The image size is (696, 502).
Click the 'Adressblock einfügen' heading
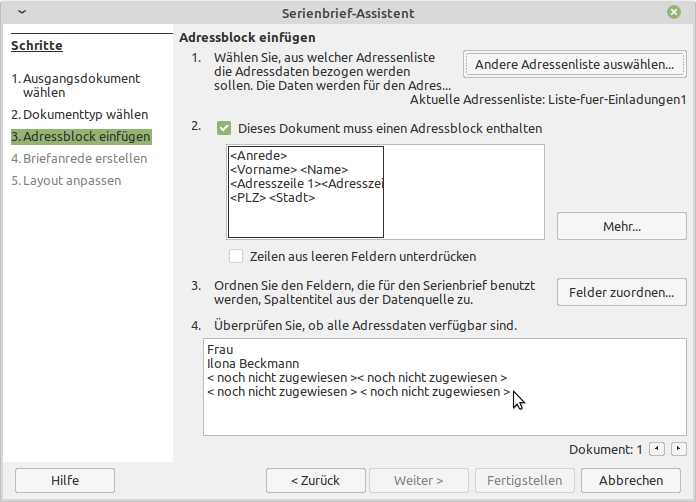(247, 37)
